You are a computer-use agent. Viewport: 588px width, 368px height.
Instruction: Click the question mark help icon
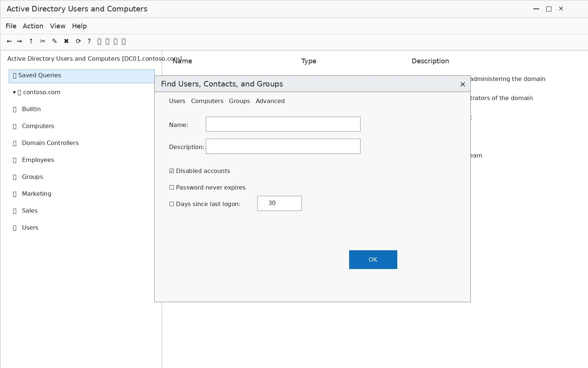[x=89, y=41]
